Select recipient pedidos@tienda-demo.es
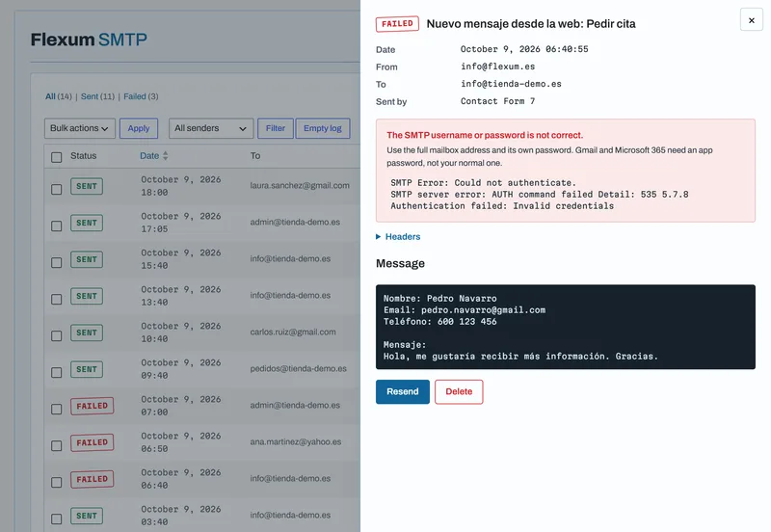Image resolution: width=771 pixels, height=532 pixels. tap(298, 368)
